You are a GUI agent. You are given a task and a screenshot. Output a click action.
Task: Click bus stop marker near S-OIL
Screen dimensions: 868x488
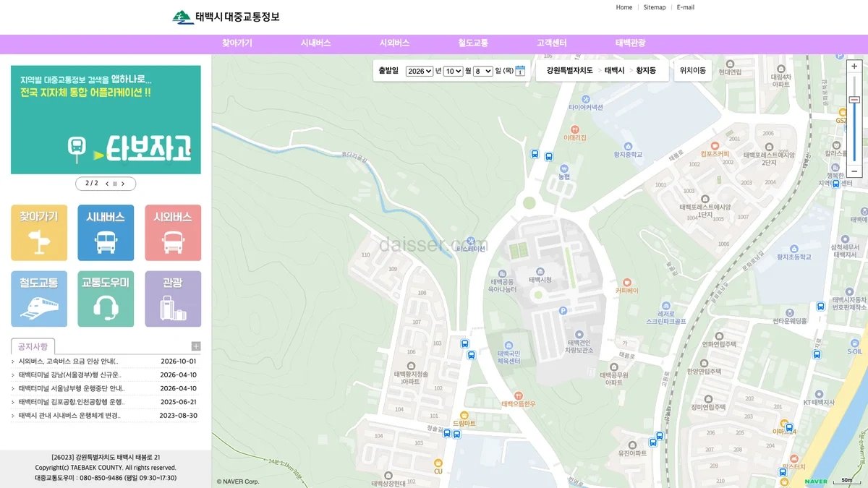click(817, 354)
